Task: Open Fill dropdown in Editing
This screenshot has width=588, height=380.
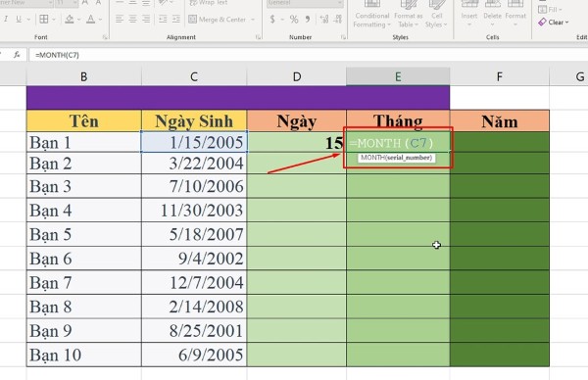Action: [550, 10]
